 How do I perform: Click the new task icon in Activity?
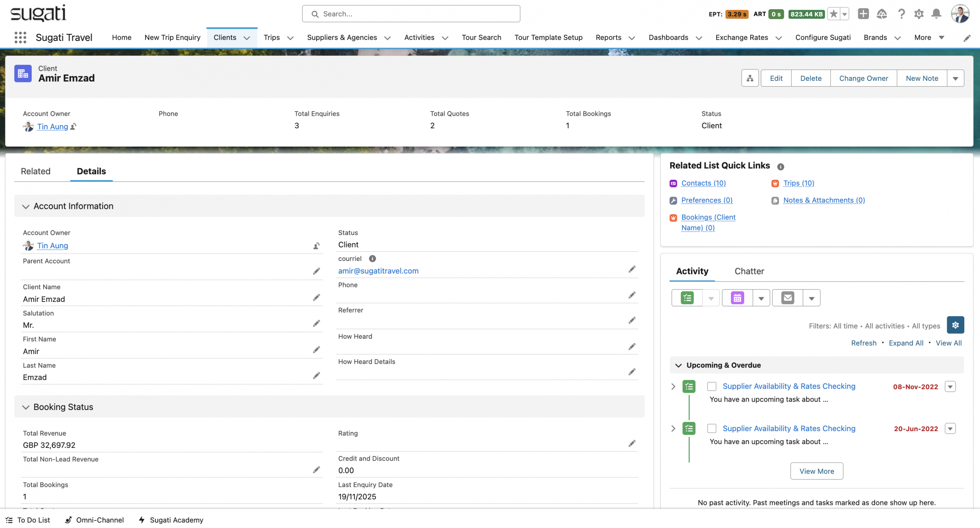coord(687,298)
